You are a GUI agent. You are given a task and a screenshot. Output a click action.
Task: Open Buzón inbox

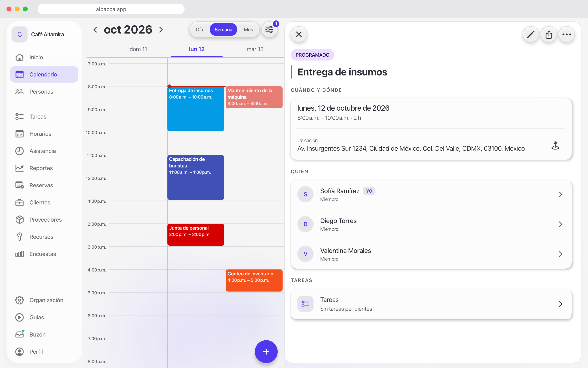pyautogui.click(x=44, y=334)
